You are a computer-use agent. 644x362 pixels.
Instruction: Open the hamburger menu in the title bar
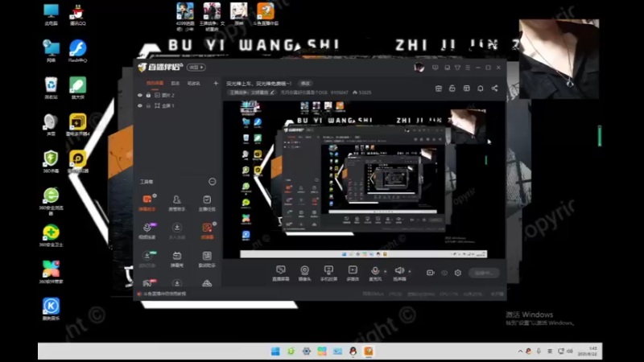(x=468, y=68)
